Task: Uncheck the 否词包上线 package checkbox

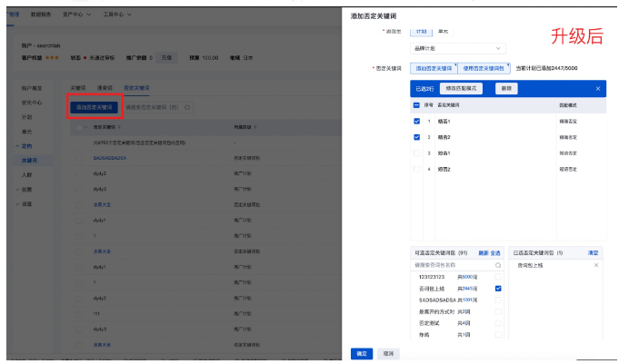Action: (x=498, y=288)
